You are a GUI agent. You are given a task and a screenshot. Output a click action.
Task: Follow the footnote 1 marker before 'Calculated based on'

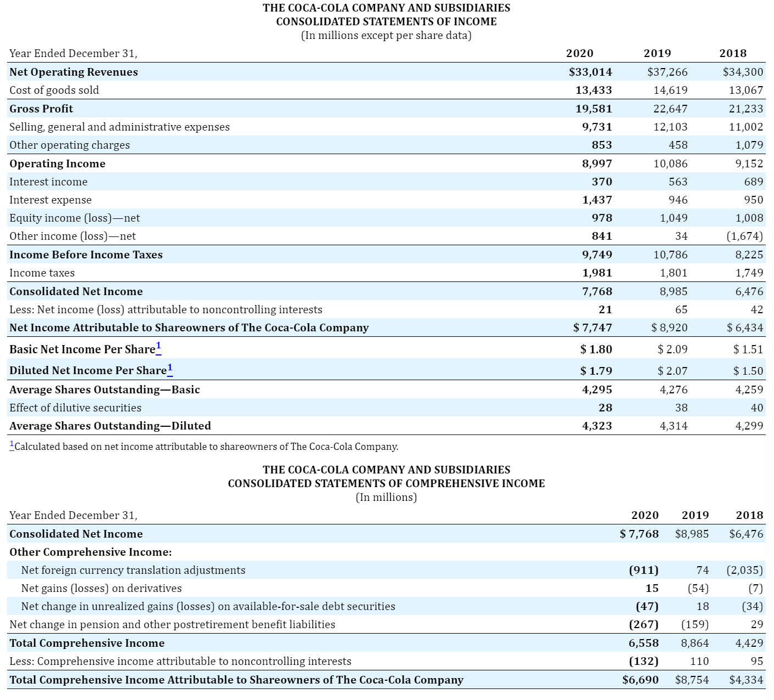(12, 444)
